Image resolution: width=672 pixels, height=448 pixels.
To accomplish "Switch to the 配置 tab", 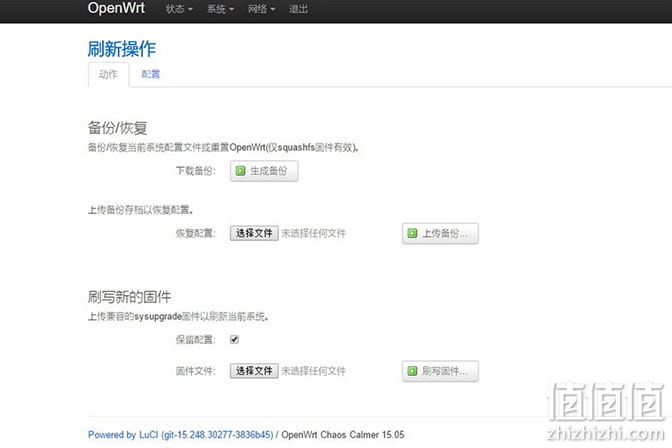I will click(x=150, y=75).
